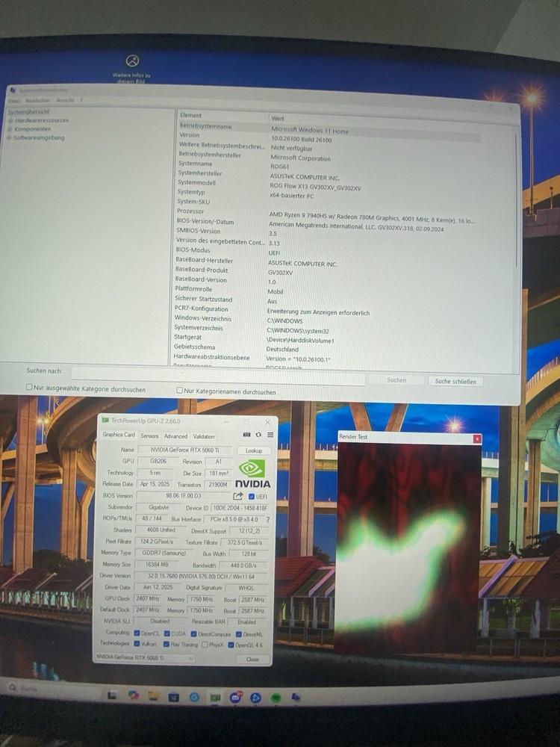Click the blue G taskbar icon
The image size is (560, 747).
coord(194,698)
